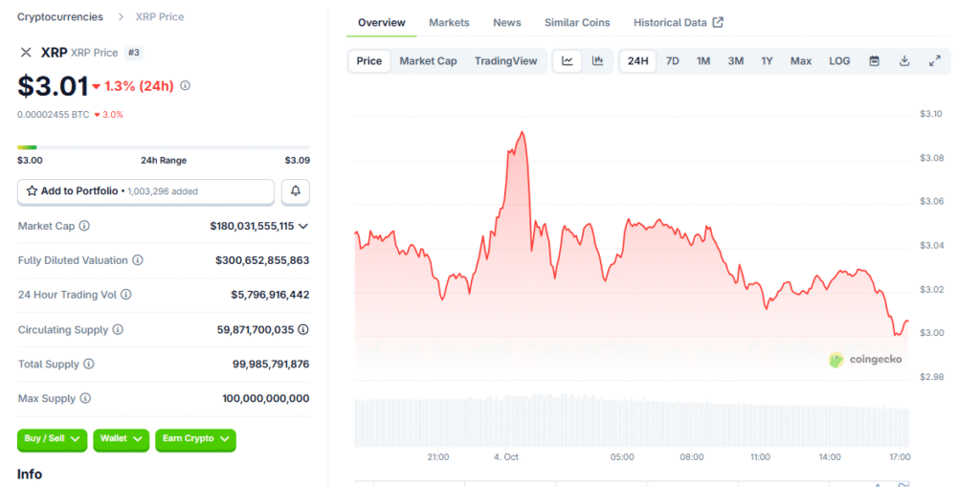The image size is (980, 487).
Task: Open the Wallet dropdown
Action: tap(121, 439)
